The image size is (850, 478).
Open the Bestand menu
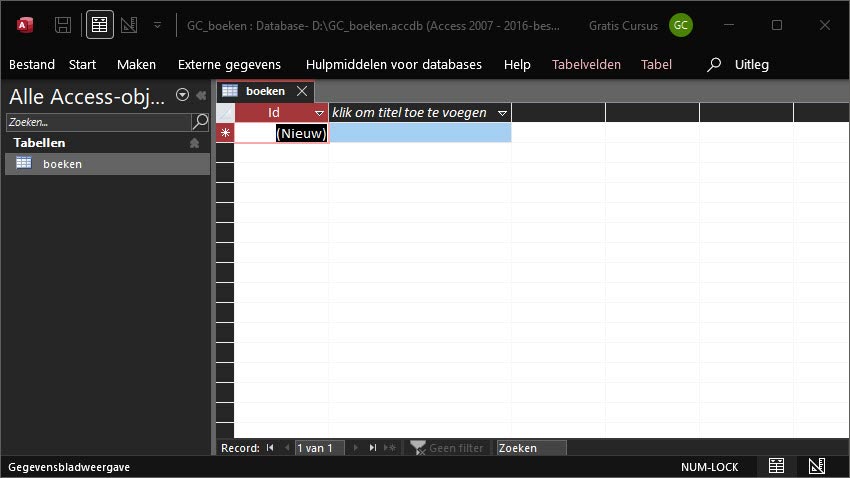pyautogui.click(x=31, y=64)
